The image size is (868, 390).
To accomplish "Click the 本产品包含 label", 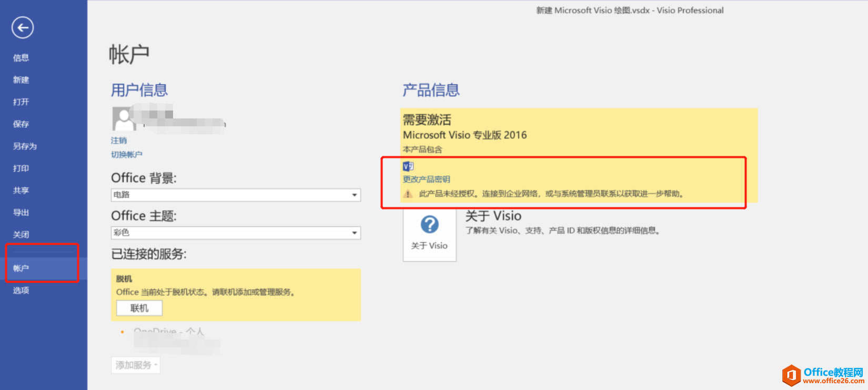I will click(423, 149).
